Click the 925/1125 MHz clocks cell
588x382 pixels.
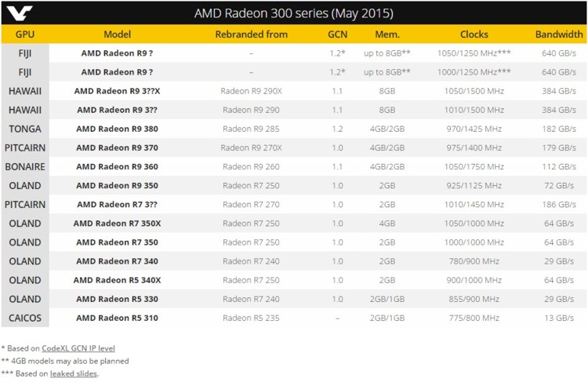474,185
